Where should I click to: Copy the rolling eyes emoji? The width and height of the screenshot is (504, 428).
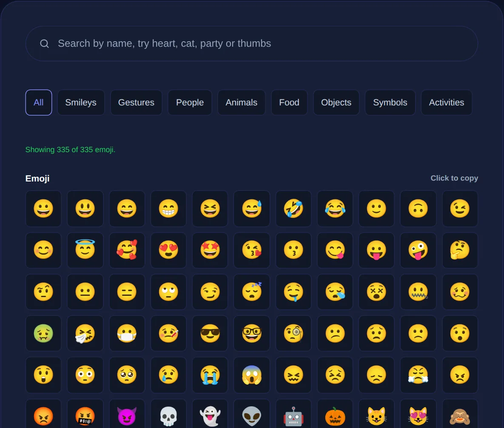click(168, 292)
